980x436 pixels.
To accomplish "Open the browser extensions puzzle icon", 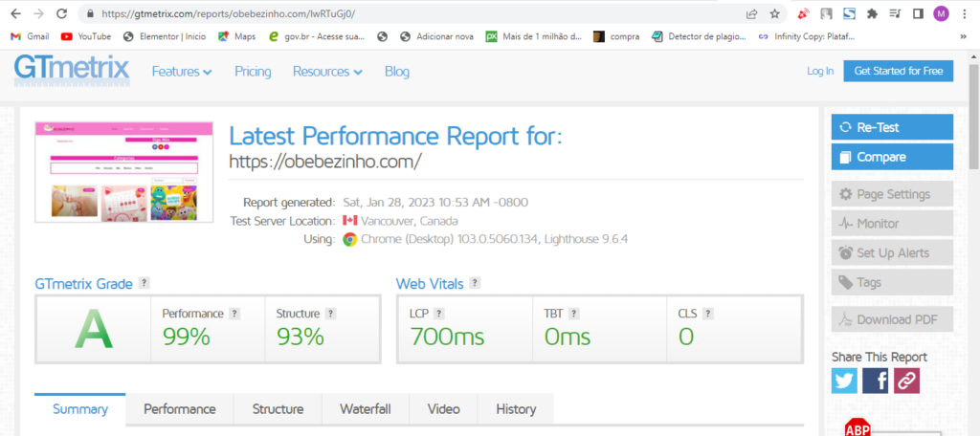I will point(872,14).
